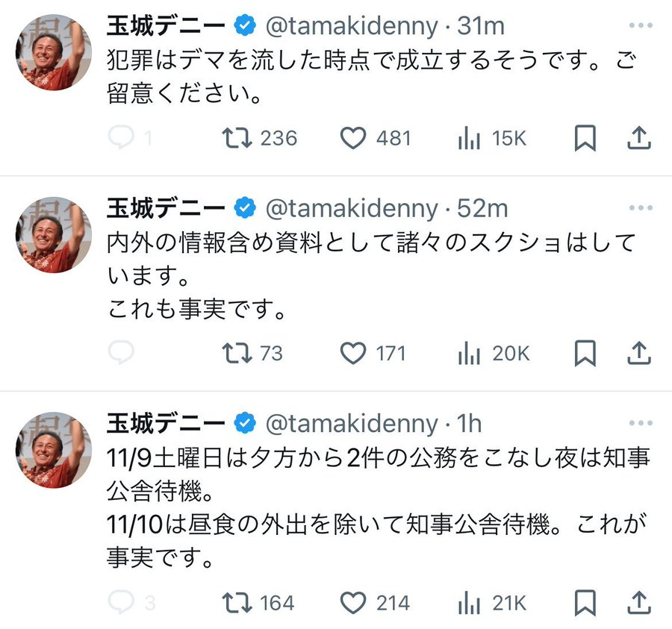This screenshot has height=629, width=672.
Task: Like the tweet with 481 likes
Action: coord(353,138)
